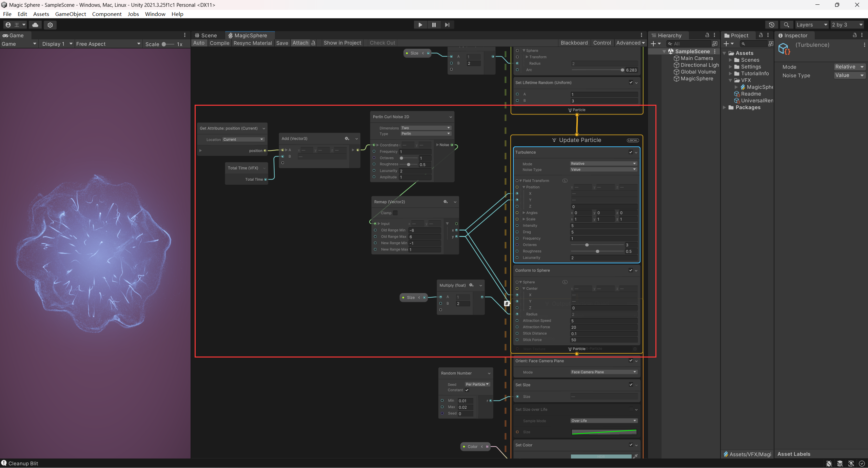Open the Layers dropdown

click(811, 25)
